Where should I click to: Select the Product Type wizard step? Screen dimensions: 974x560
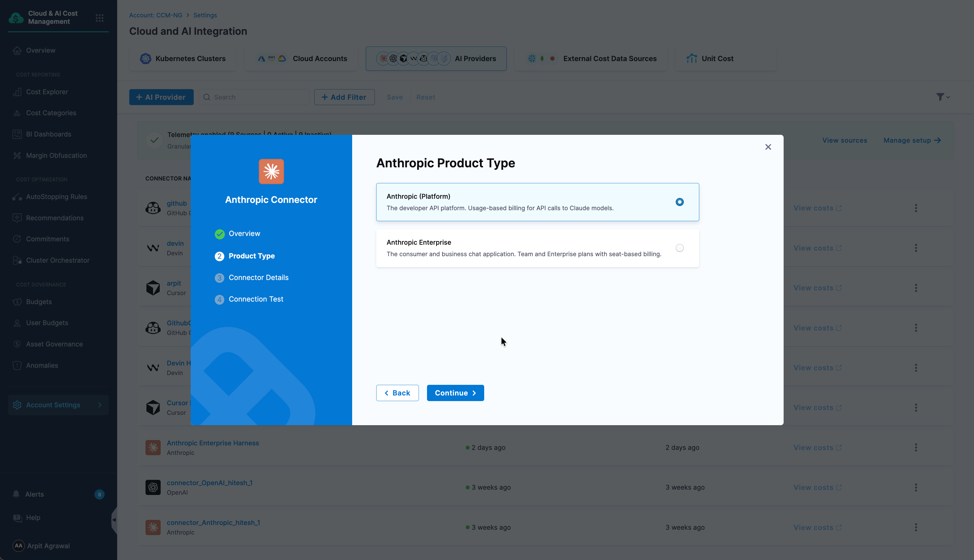(x=245, y=256)
